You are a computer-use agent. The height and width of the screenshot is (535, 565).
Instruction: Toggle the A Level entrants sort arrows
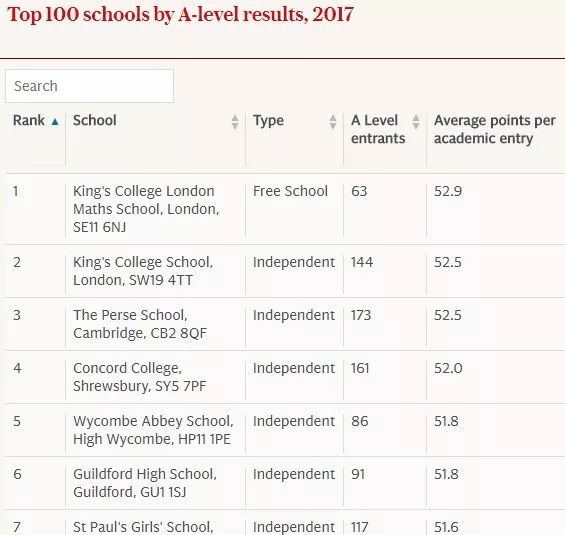click(416, 122)
